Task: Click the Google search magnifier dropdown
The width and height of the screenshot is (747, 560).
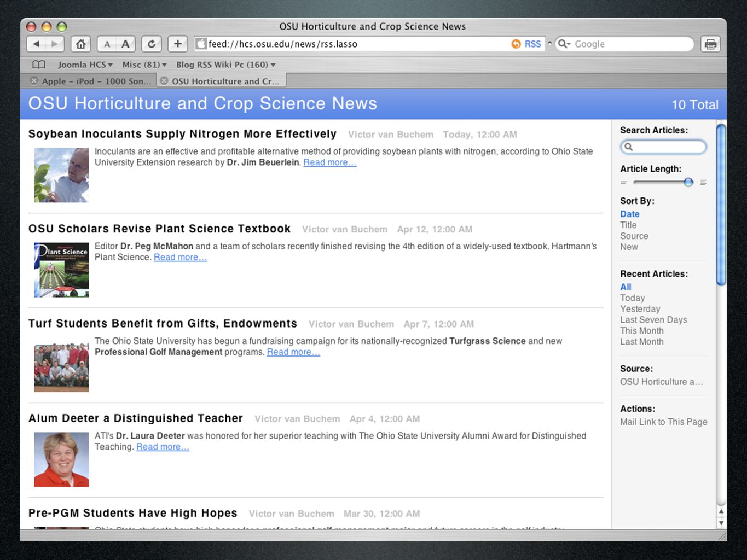Action: tap(564, 44)
